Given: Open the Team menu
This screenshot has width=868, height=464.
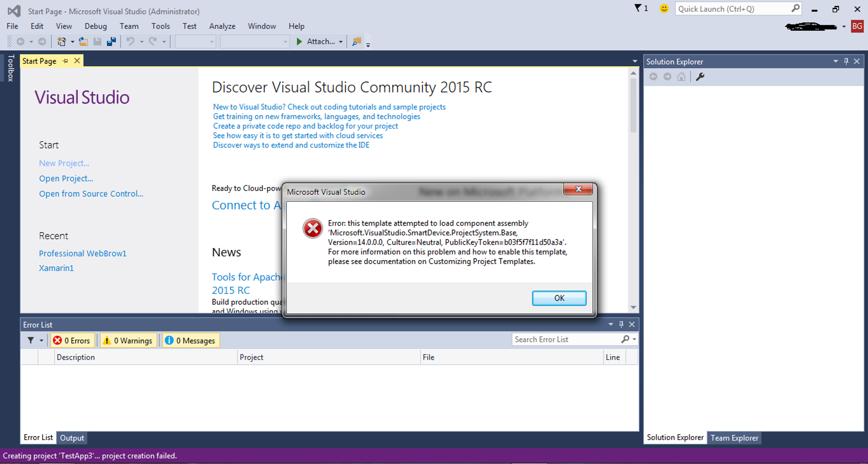Looking at the screenshot, I should click(129, 26).
